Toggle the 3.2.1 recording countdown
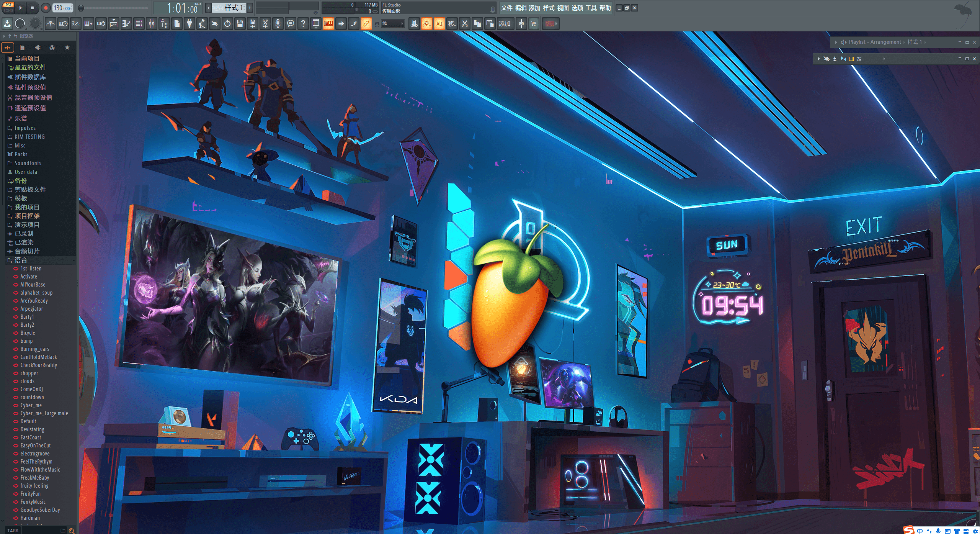The height and width of the screenshot is (534, 980). coord(76,24)
